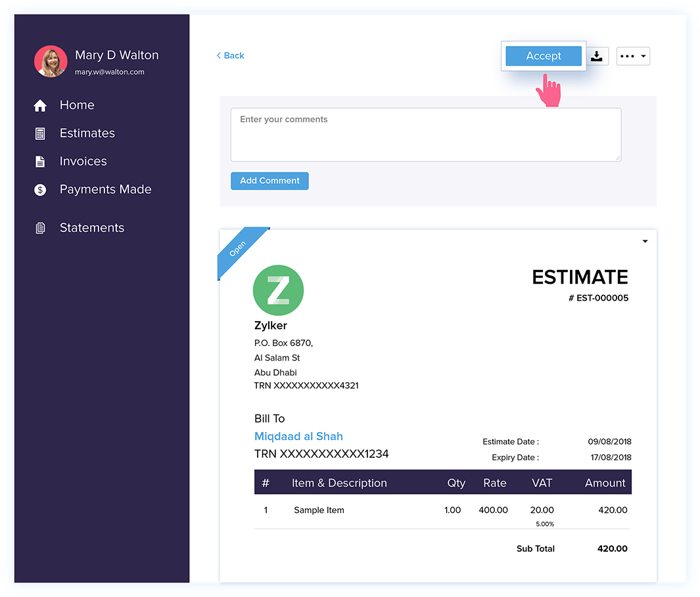This screenshot has height=597, width=700.
Task: Click the Zylker company name
Action: coord(271,325)
